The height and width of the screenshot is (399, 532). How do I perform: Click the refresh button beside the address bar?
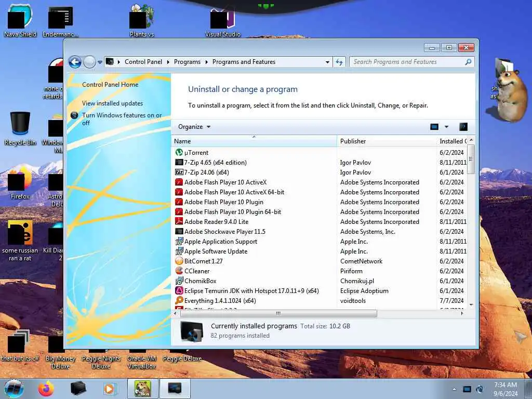(339, 62)
